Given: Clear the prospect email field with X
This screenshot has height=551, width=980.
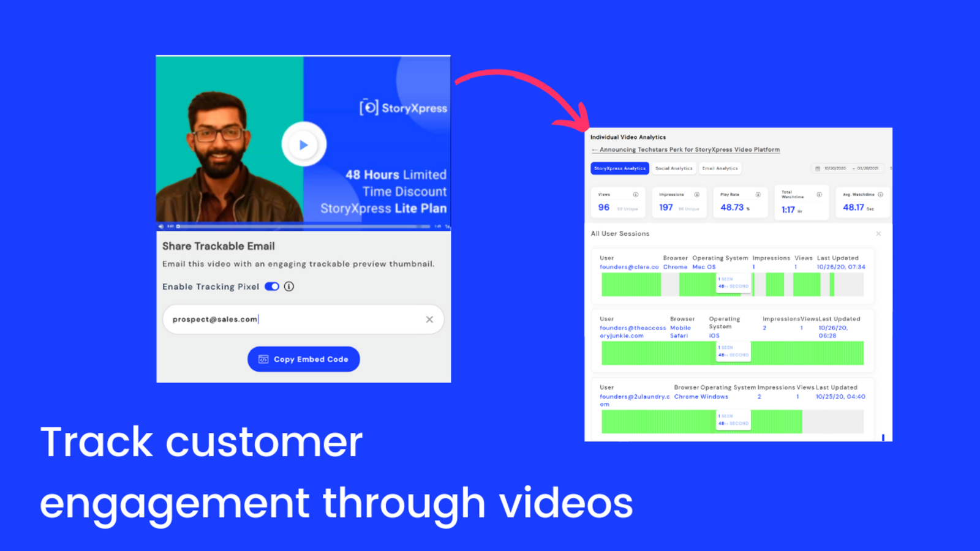Looking at the screenshot, I should tap(429, 320).
